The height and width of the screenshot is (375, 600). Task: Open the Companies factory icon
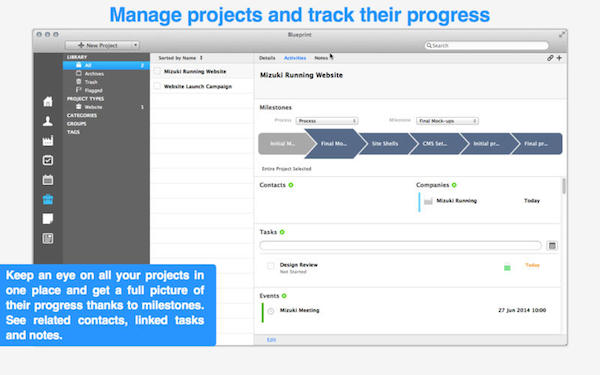click(48, 141)
